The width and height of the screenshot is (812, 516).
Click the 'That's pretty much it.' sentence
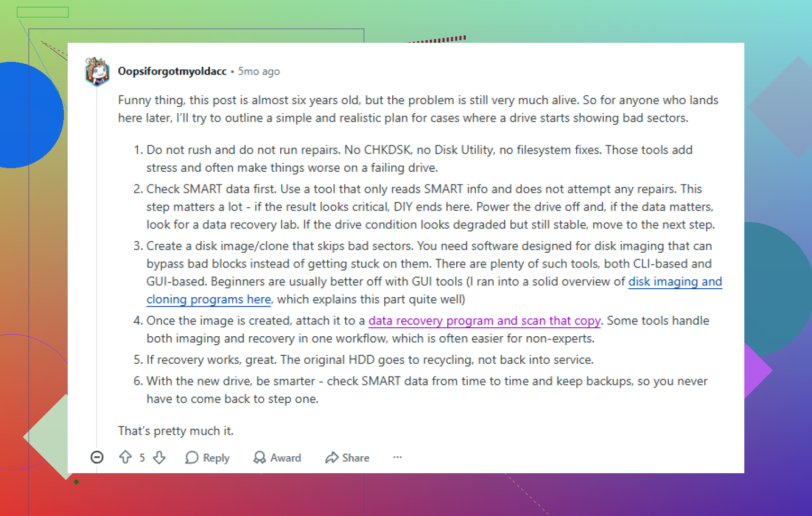click(176, 431)
